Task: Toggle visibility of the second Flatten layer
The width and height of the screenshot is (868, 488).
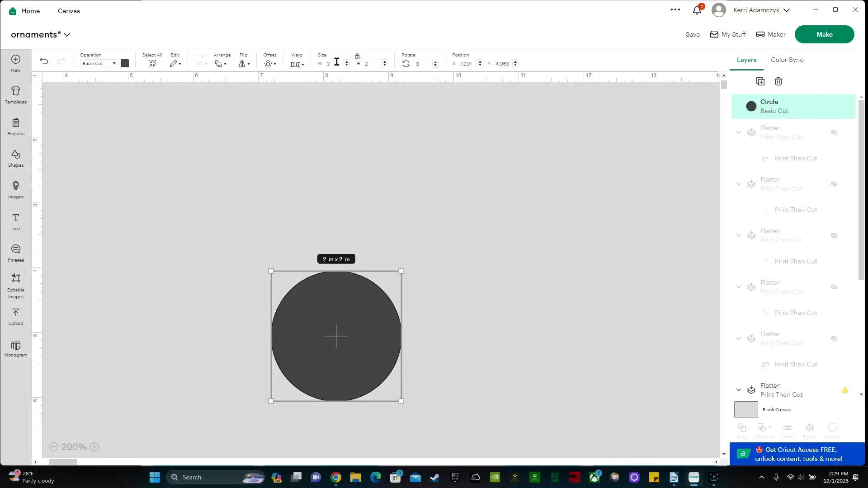Action: (834, 184)
